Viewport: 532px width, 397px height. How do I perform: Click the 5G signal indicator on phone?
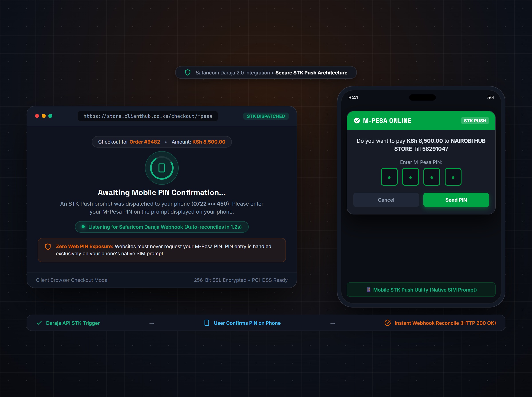pyautogui.click(x=490, y=97)
